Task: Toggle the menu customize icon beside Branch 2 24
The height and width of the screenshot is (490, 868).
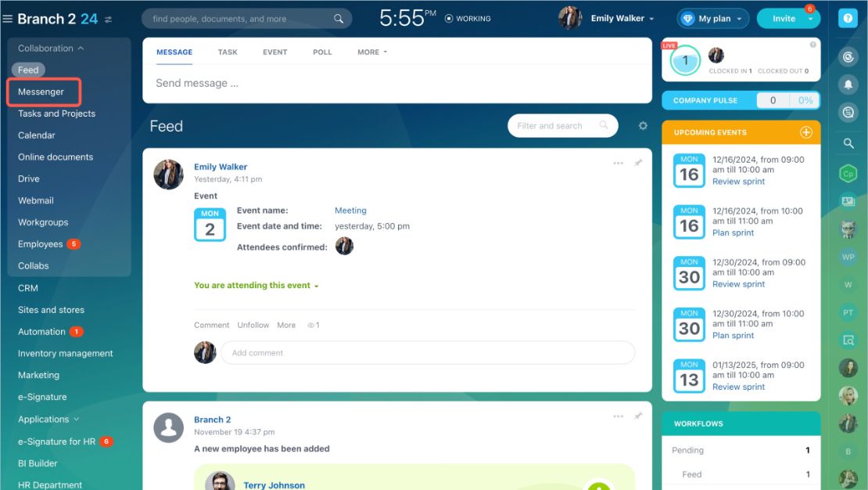Action: point(109,20)
